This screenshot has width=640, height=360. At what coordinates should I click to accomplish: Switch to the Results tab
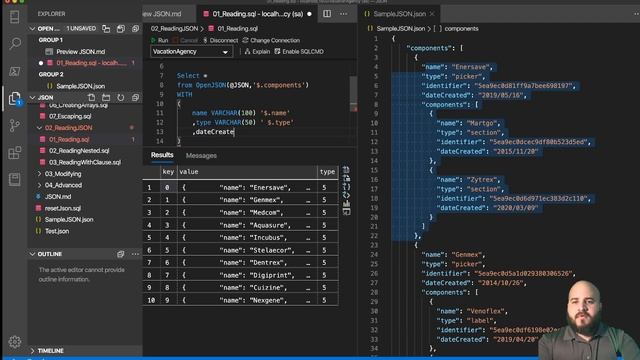click(x=162, y=155)
